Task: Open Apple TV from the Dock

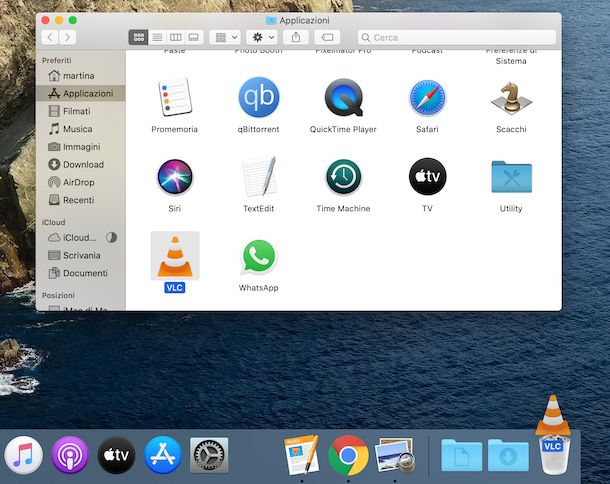Action: [116, 455]
